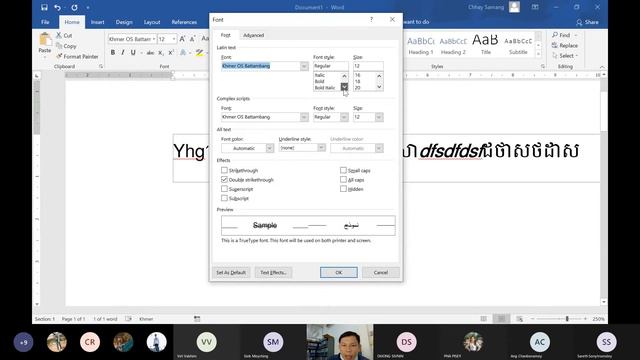Switch to Print Layout view in status bar

click(501, 319)
